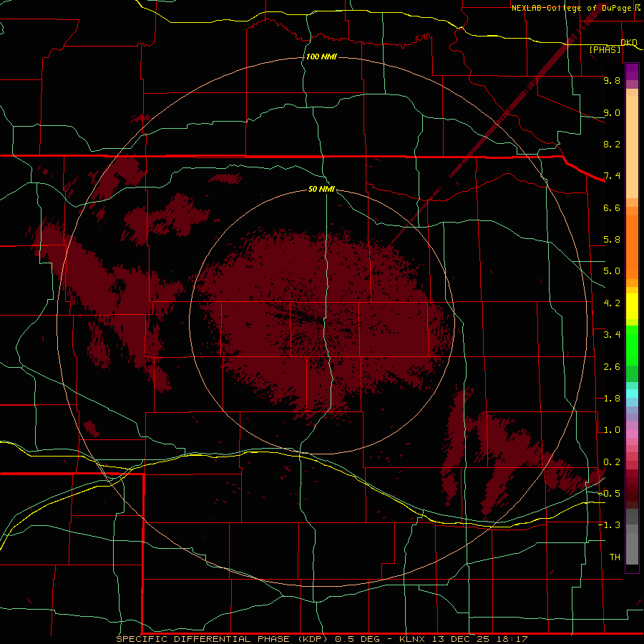Viewport: 644px width, 644px height.
Task: Click the 13 DEC 25 date in caption
Action: 460,639
